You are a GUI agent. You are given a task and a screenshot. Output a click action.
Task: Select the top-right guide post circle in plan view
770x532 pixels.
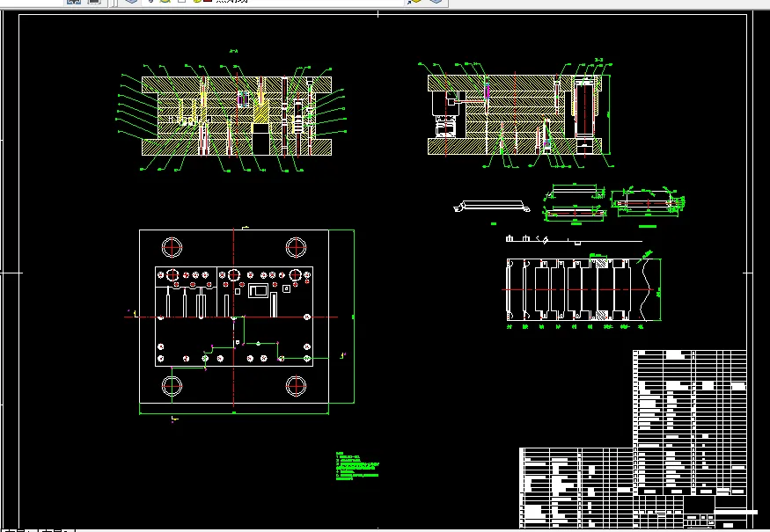point(296,247)
